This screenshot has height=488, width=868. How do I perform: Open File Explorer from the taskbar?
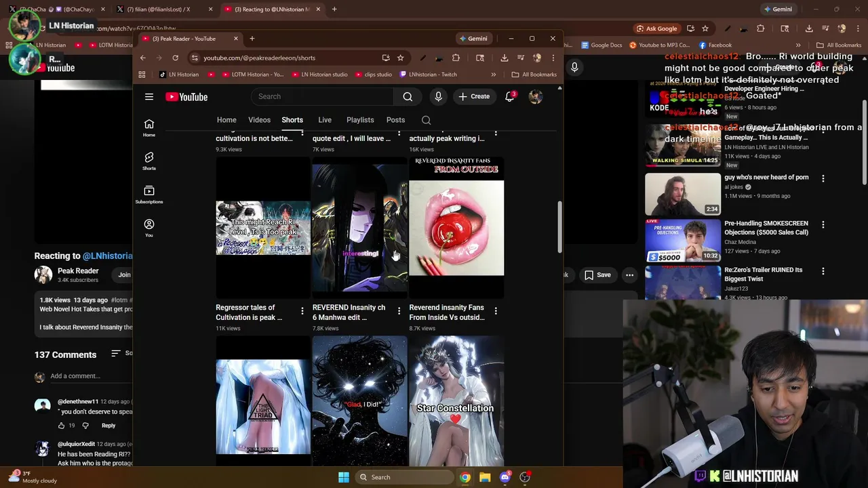(485, 477)
